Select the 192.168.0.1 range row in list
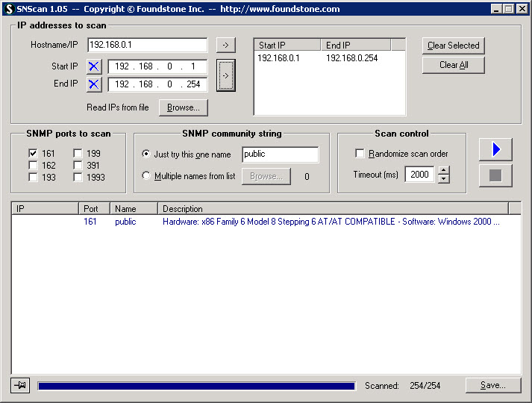This screenshot has height=403, width=532. pos(329,58)
